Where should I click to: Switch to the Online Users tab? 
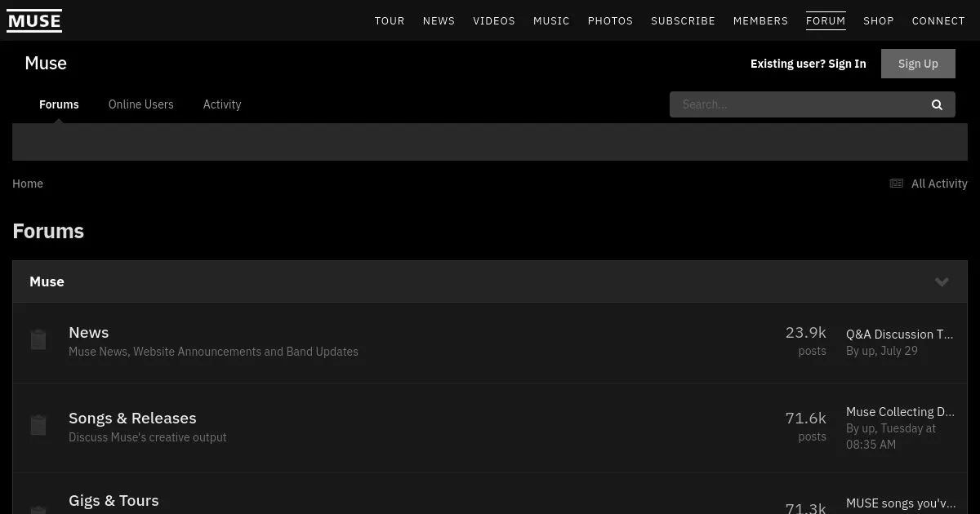click(141, 104)
